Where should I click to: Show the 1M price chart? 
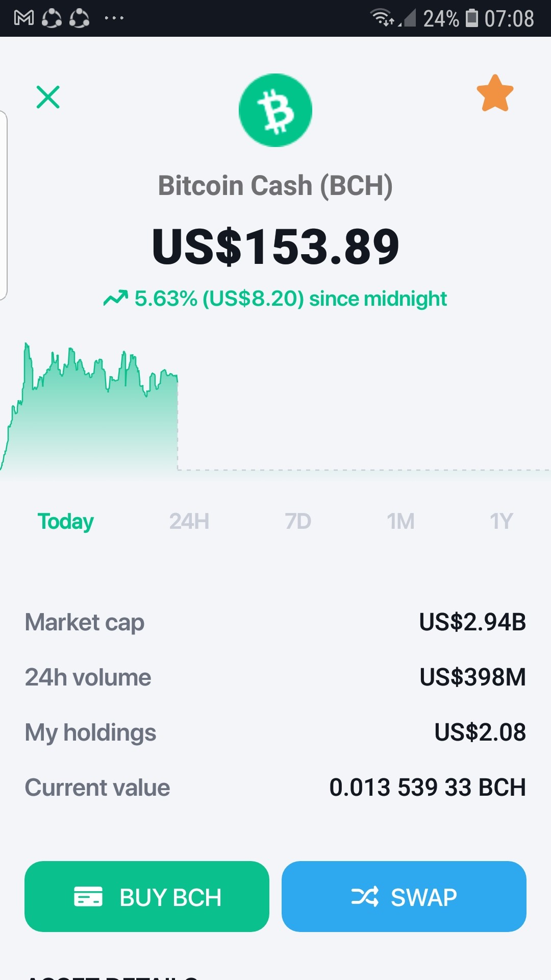pyautogui.click(x=401, y=522)
